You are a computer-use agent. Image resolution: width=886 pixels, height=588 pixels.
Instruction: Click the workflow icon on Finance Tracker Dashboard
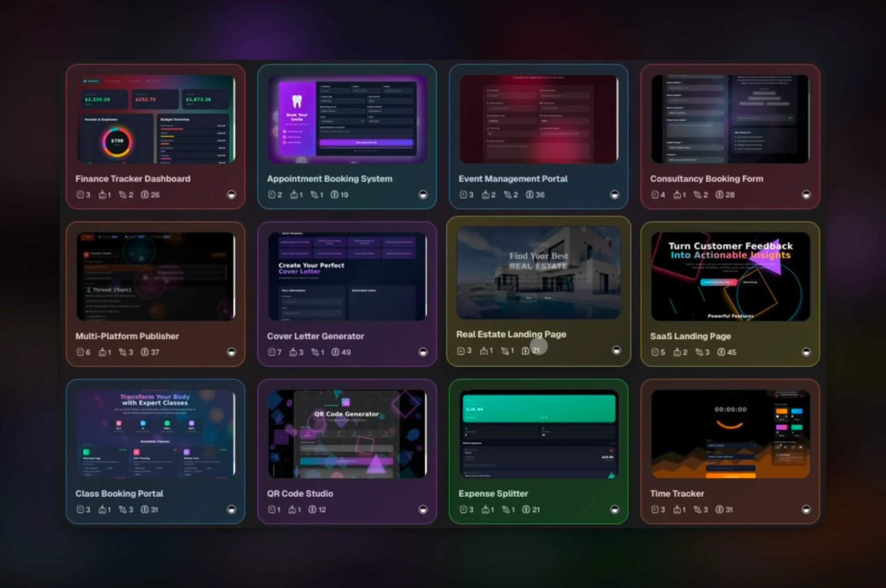123,195
